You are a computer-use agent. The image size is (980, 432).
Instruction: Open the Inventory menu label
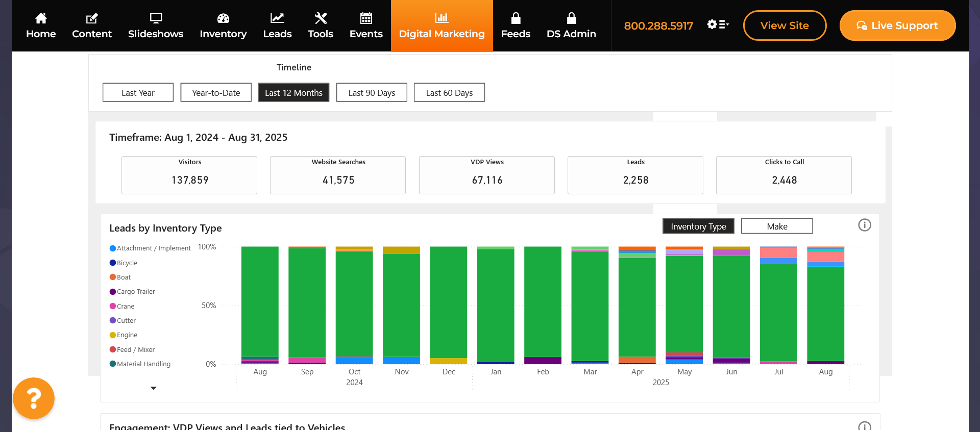tap(223, 34)
